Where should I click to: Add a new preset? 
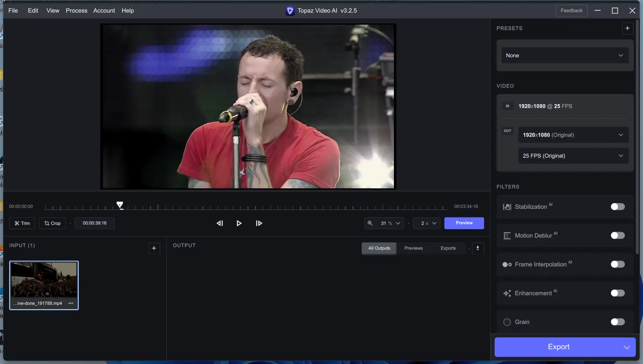pyautogui.click(x=627, y=28)
